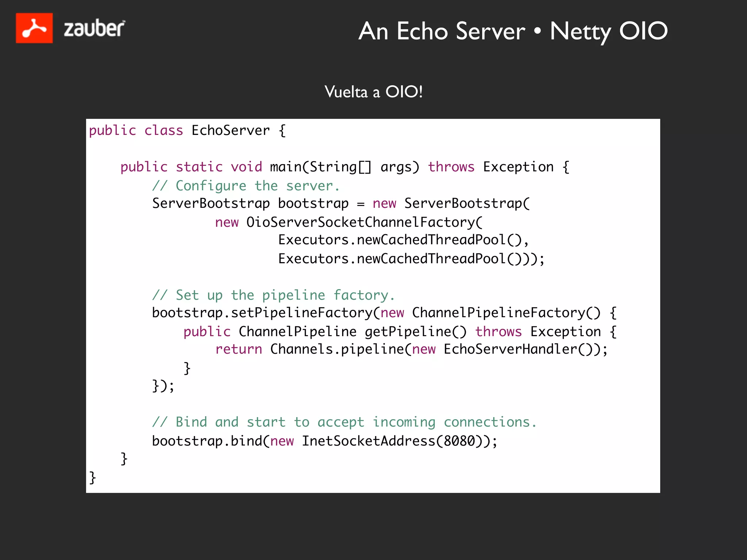Click the slide title 'An Echo Server • Netty OIO'
Viewport: 747px width, 560px height.
pos(513,31)
